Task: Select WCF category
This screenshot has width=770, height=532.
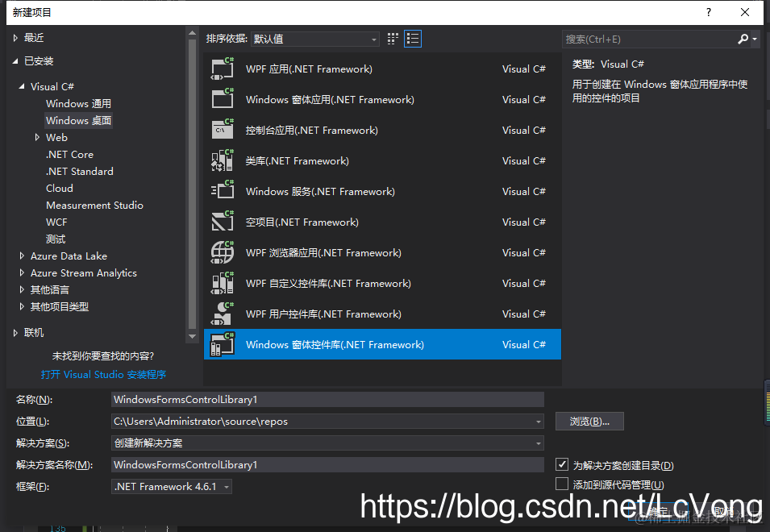Action: (56, 222)
